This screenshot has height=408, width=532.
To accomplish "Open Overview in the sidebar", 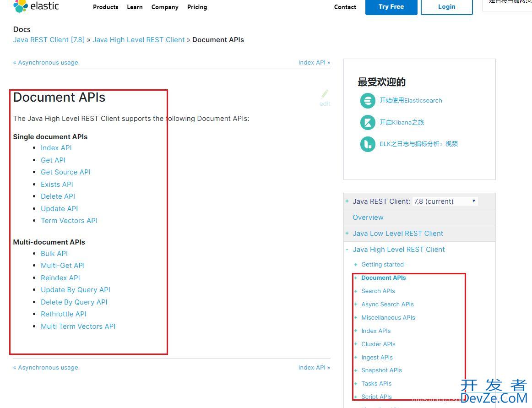I will [x=368, y=217].
